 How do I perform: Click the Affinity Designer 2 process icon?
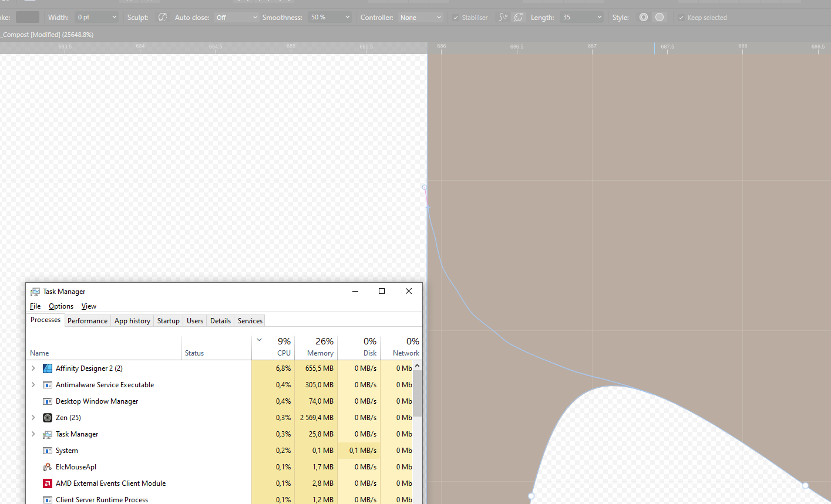48,368
